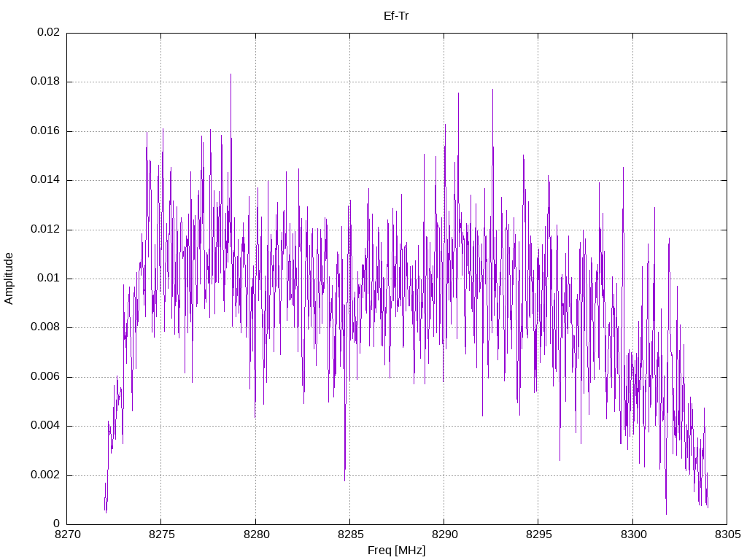
Task: Click the y-axis tick label 0 at origin
Action: [x=57, y=524]
